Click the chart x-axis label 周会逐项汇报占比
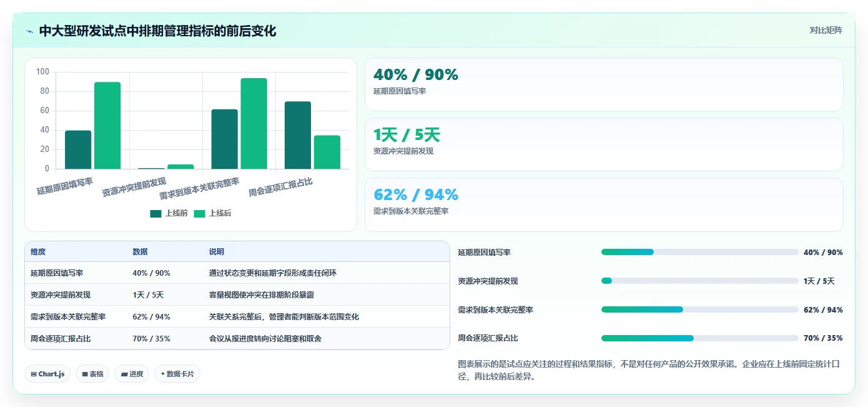This screenshot has width=868, height=407. click(280, 187)
